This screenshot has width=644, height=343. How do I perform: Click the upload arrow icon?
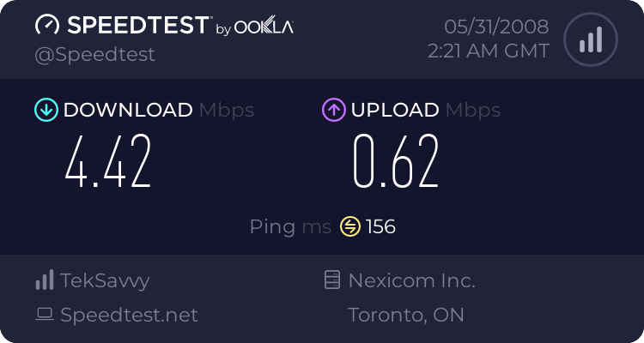(333, 110)
